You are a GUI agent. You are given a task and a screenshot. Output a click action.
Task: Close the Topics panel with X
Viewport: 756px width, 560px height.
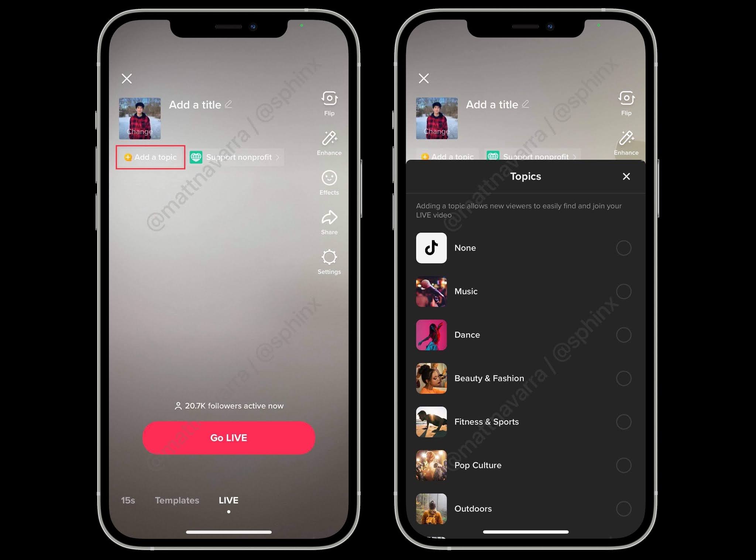point(626,176)
